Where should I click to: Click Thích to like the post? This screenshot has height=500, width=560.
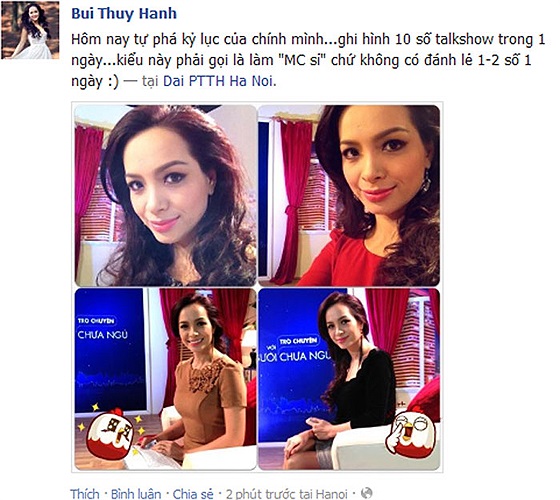[x=85, y=494]
